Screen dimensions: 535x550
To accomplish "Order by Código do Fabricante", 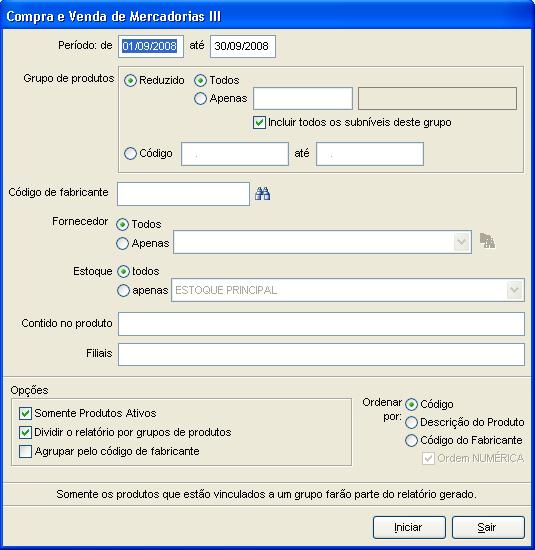I will (412, 440).
